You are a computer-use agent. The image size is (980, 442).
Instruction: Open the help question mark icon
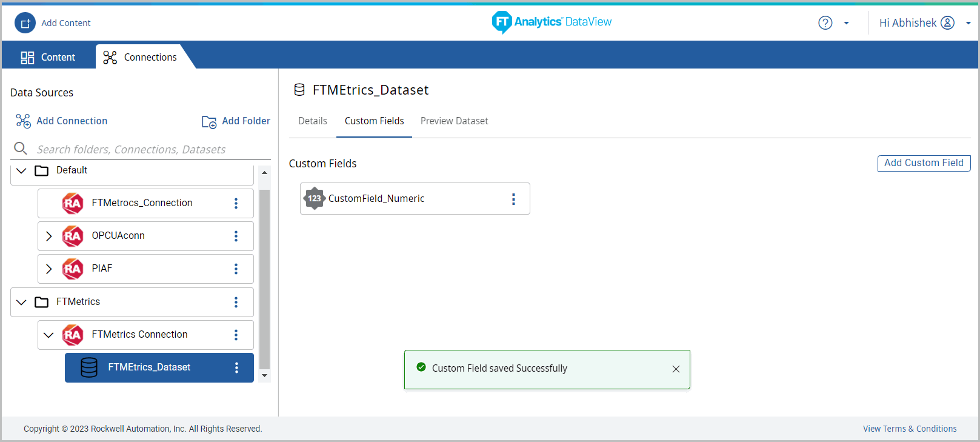825,23
